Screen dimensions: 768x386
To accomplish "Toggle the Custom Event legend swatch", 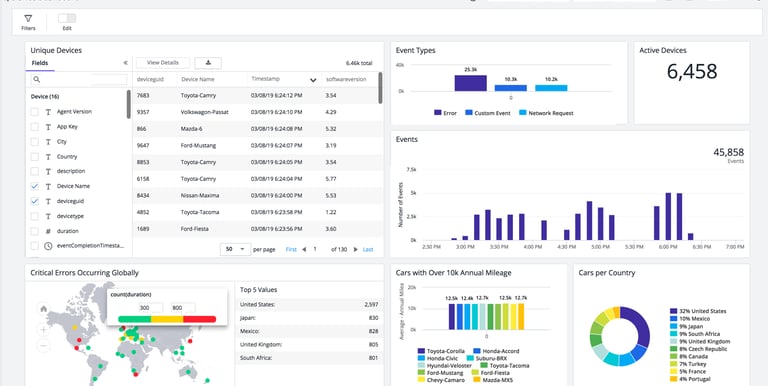I will coord(469,113).
